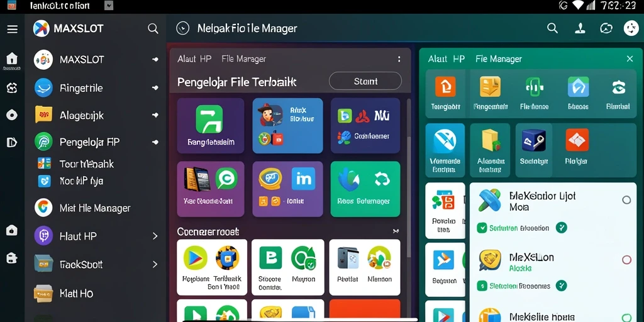Screen dimensions: 644x322
Task: Open the green B Stocore icon
Action: pos(270,258)
